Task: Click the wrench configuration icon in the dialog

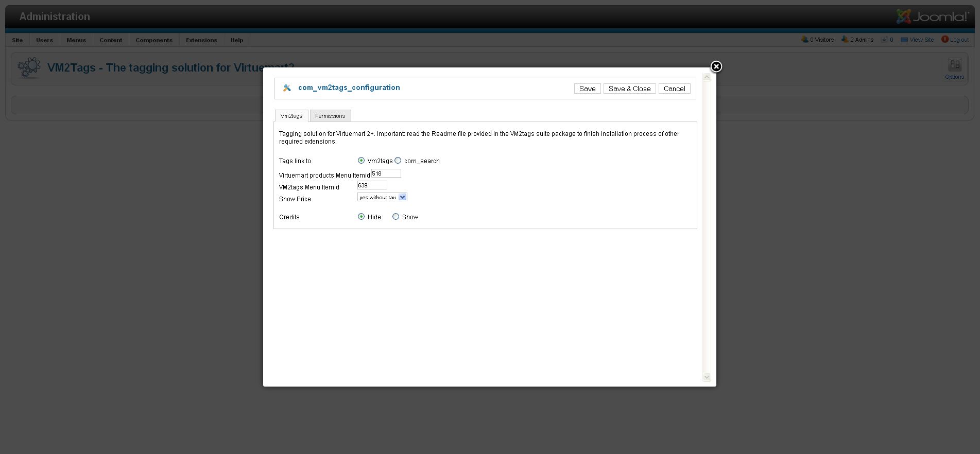Action: point(287,88)
